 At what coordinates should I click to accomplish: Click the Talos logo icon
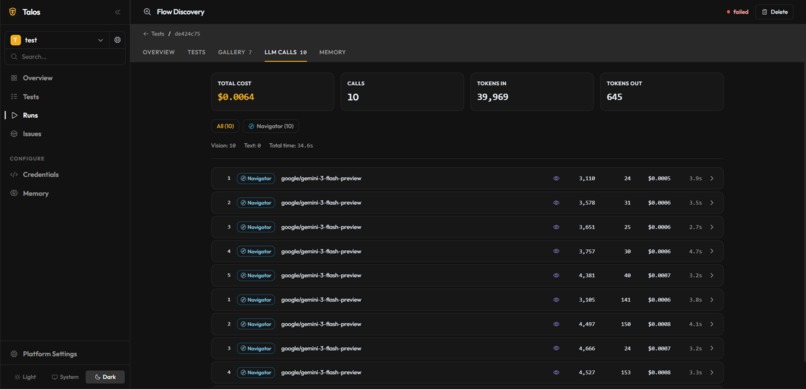click(13, 12)
